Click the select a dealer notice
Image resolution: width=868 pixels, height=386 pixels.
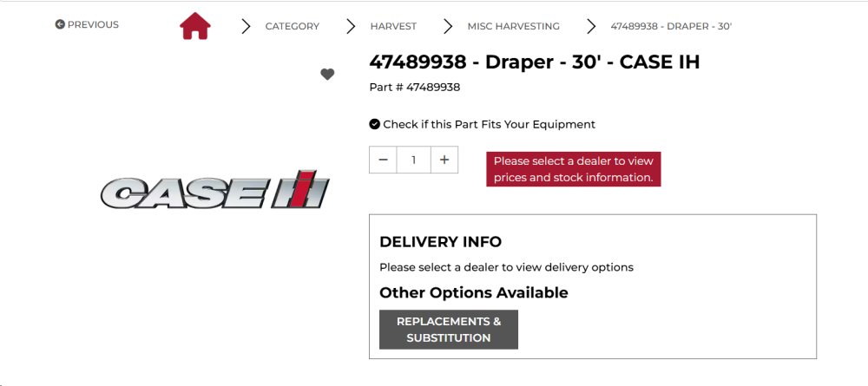[574, 169]
